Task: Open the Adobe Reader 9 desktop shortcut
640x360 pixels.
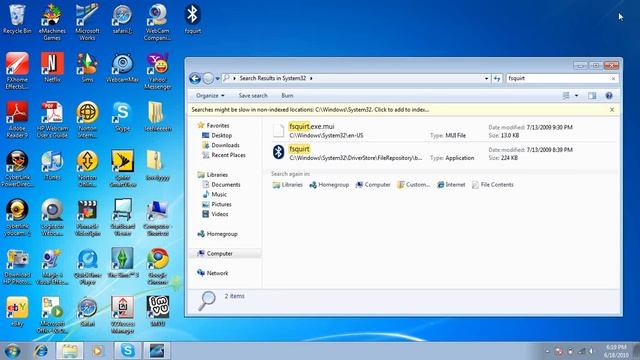Action: point(17,120)
